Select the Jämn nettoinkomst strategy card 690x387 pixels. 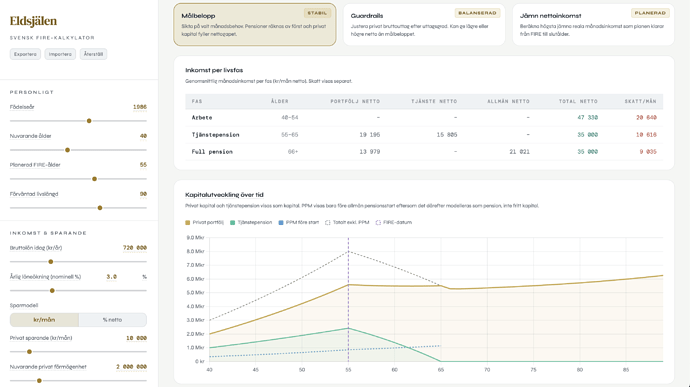(593, 25)
